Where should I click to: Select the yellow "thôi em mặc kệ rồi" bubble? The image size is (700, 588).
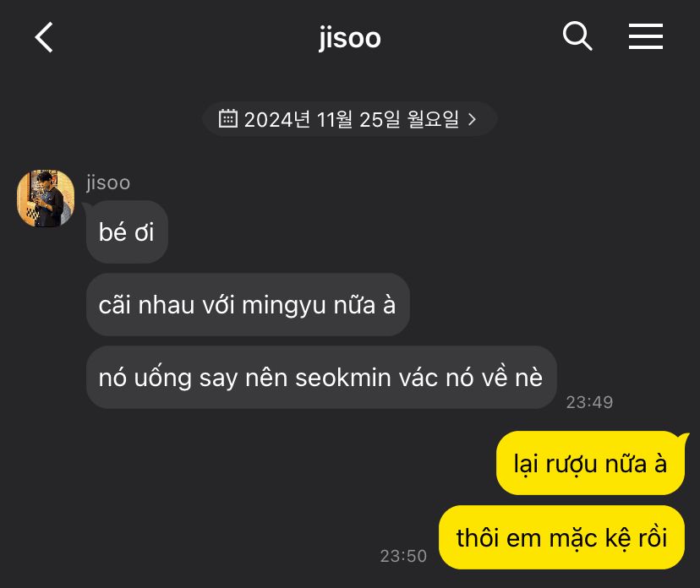pos(561,537)
